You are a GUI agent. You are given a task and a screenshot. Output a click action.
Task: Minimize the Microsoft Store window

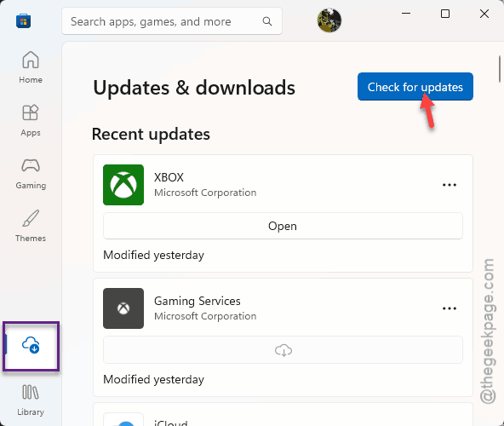[406, 14]
